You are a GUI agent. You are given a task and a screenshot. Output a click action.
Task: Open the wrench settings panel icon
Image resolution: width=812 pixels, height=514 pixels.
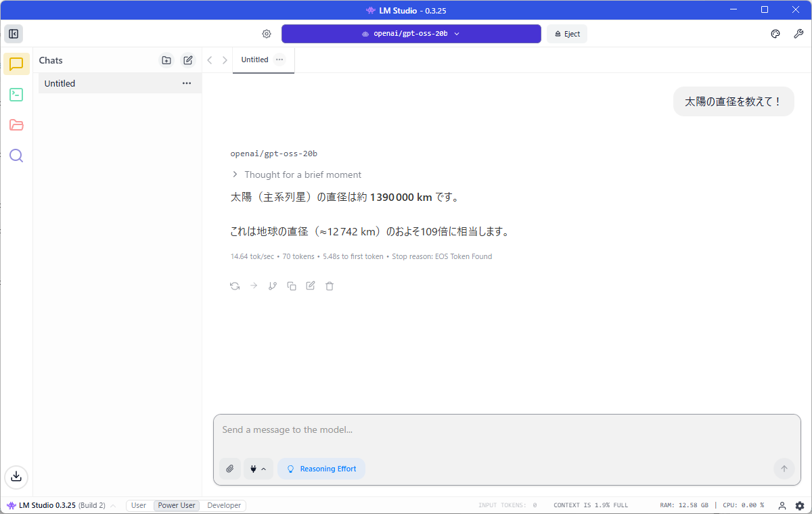point(798,34)
